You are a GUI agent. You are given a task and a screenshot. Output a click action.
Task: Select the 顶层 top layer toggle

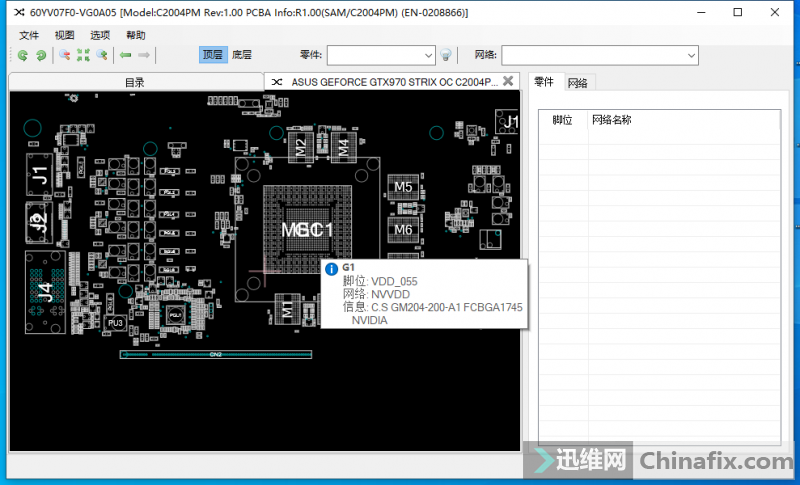213,55
